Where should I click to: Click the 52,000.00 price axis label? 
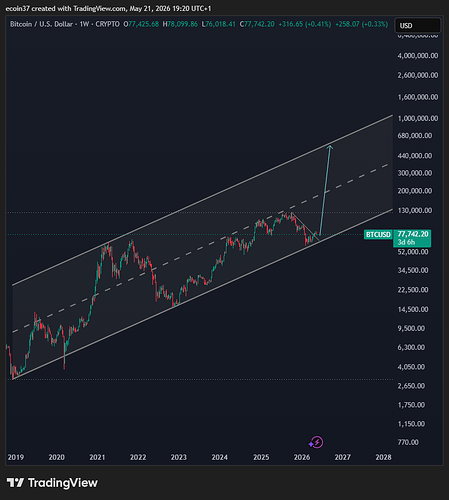413,252
